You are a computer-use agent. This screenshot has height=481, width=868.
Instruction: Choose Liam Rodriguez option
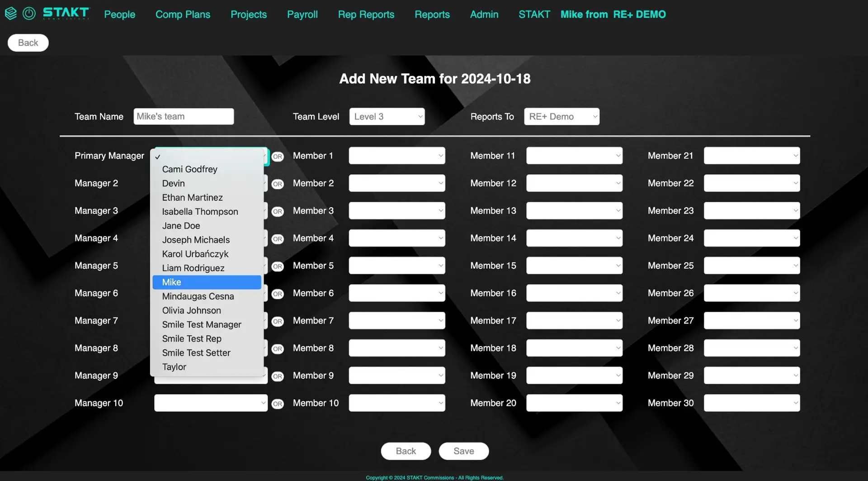(207, 268)
